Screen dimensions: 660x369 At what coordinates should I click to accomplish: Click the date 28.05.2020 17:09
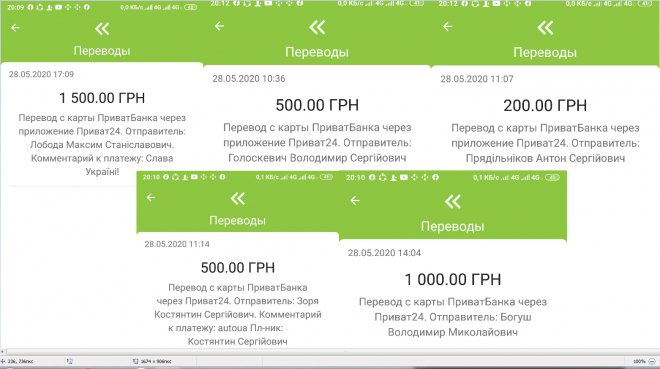(41, 74)
